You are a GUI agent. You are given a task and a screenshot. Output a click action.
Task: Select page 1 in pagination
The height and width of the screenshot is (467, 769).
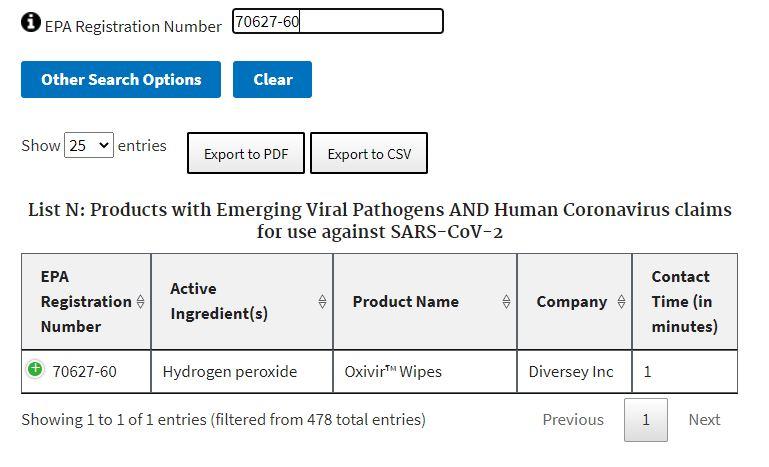pyautogui.click(x=646, y=420)
